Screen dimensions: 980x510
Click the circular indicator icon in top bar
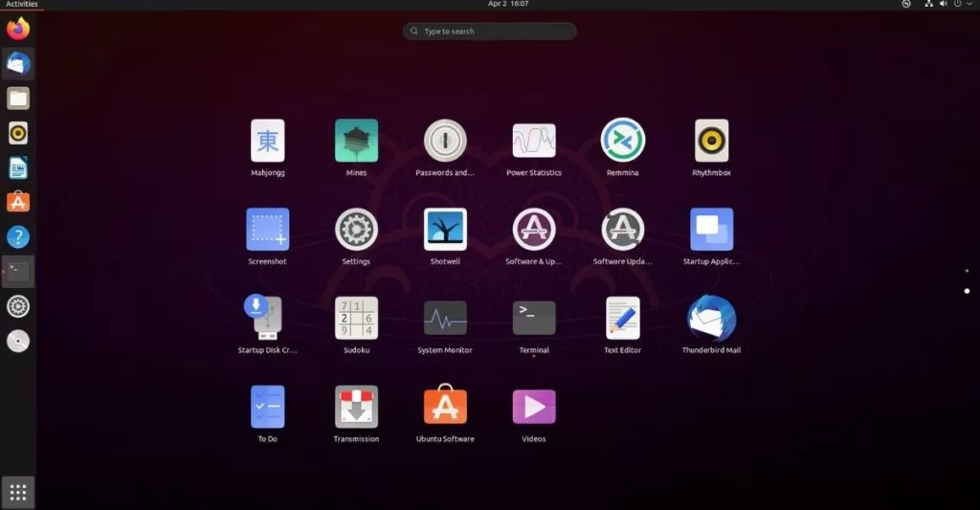point(906,4)
